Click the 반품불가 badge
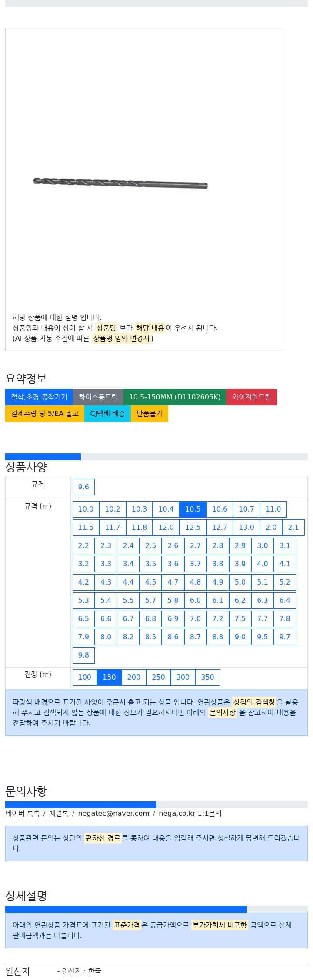 (x=150, y=413)
